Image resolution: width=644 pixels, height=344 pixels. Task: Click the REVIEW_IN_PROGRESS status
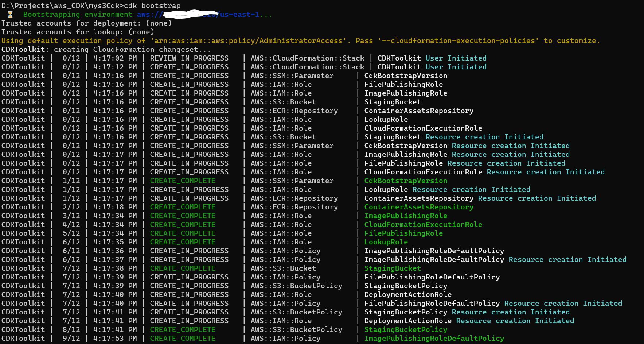pos(189,58)
